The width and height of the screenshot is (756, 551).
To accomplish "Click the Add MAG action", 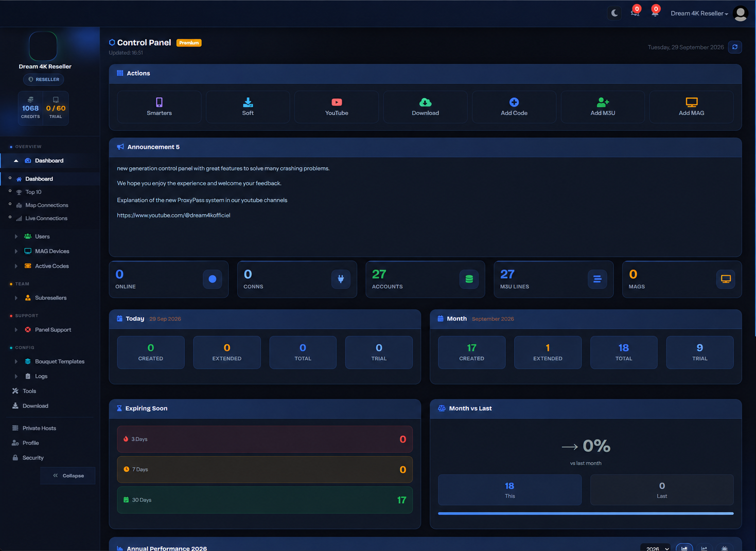I will coord(691,106).
